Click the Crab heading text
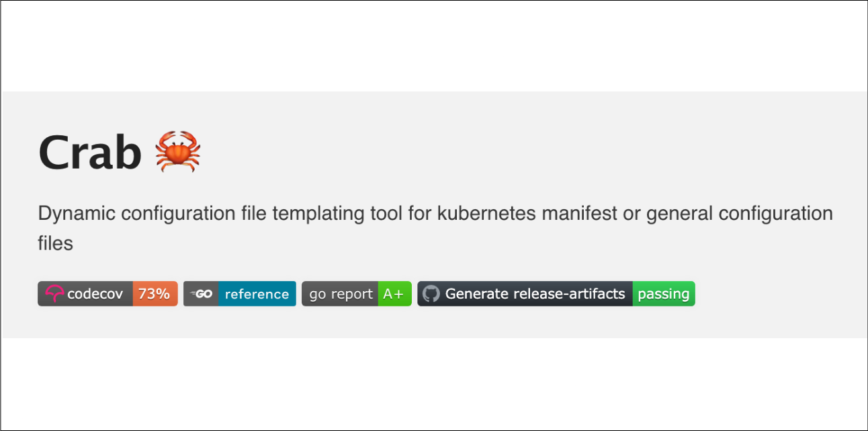The width and height of the screenshot is (868, 431). 90,152
